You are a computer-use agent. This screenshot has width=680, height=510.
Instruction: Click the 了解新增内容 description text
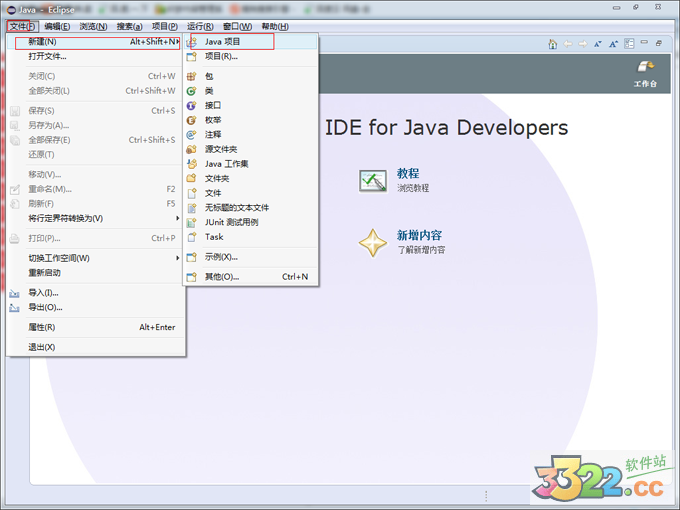[x=422, y=250]
